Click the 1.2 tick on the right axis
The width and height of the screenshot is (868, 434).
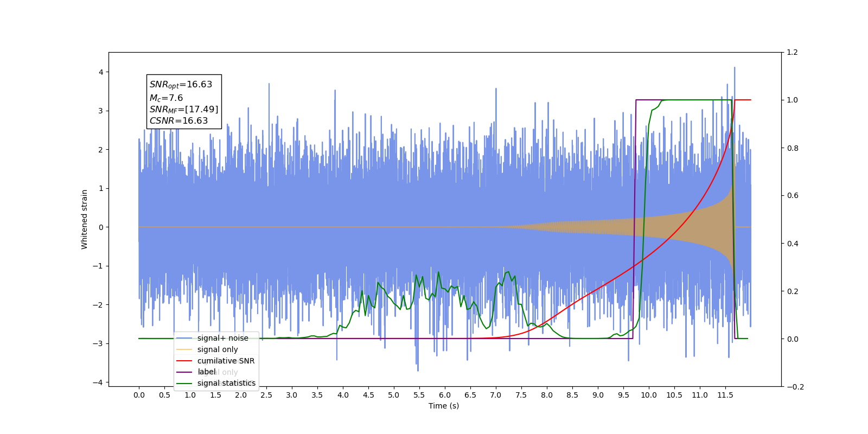click(793, 53)
